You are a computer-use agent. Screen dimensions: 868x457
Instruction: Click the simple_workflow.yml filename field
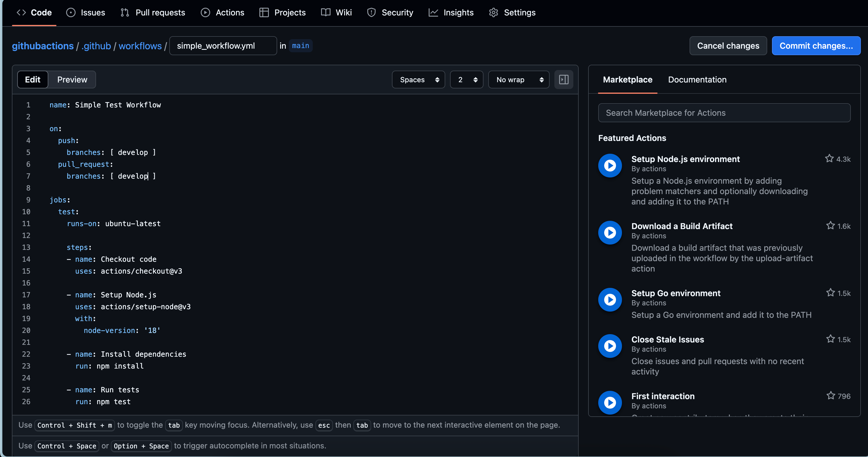pyautogui.click(x=223, y=46)
